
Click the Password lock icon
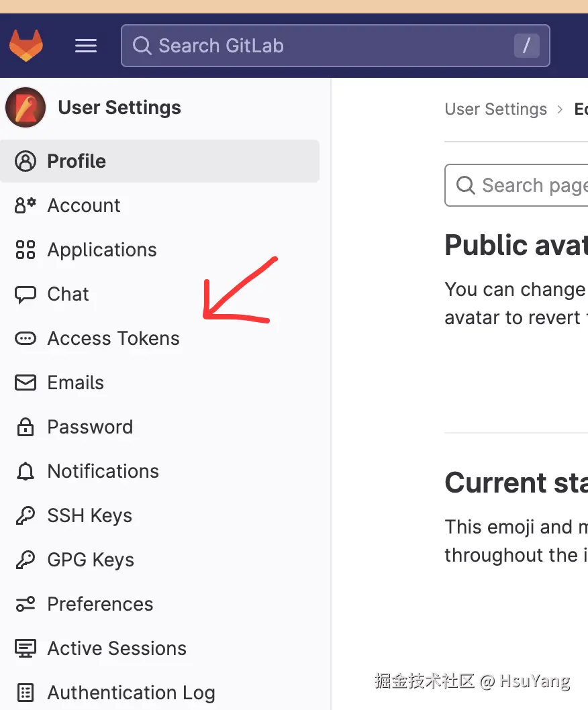click(x=26, y=427)
